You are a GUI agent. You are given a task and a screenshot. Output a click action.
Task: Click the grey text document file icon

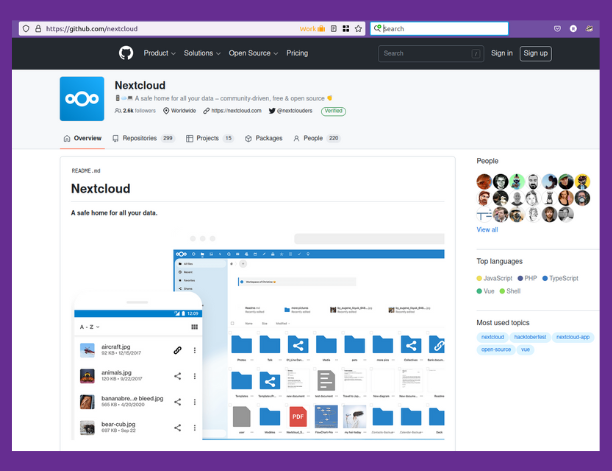click(326, 380)
